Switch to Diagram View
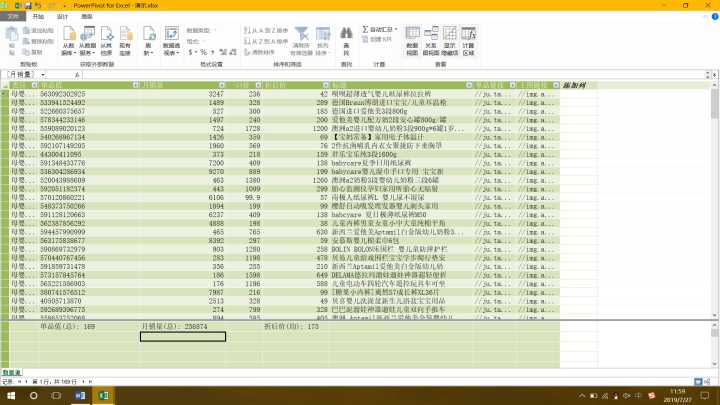The width and height of the screenshot is (720, 405). coord(430,45)
